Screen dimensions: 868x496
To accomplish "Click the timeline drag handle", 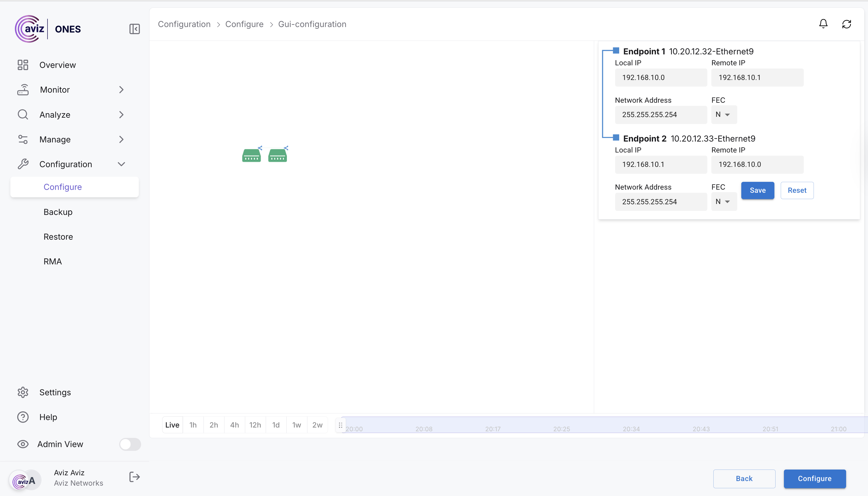I will point(340,425).
